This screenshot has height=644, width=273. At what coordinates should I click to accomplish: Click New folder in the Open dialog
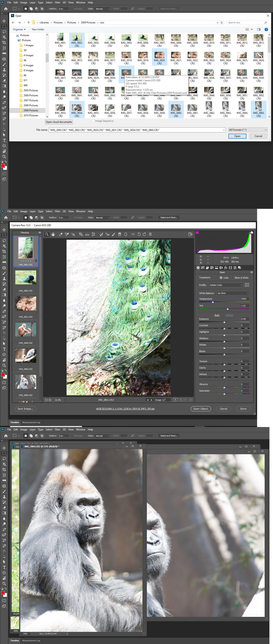click(x=38, y=29)
